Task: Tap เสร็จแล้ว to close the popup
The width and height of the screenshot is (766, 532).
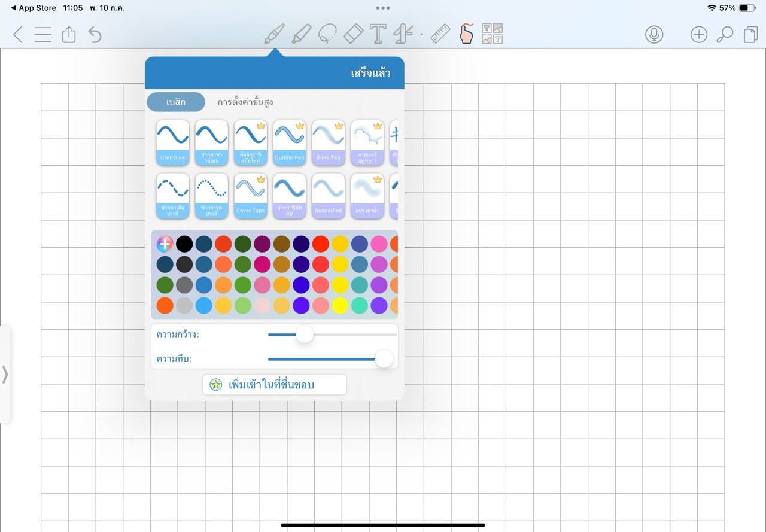Action: 370,73
